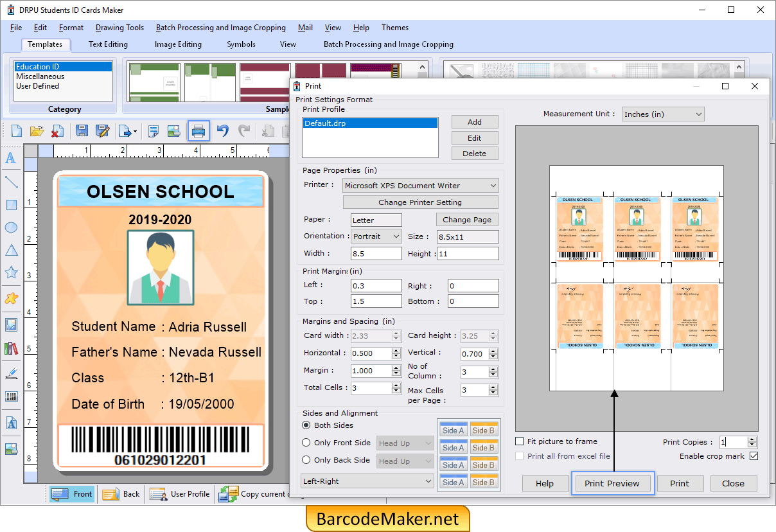The height and width of the screenshot is (532, 776).
Task: Click the Left margin input field
Action: 376,286
